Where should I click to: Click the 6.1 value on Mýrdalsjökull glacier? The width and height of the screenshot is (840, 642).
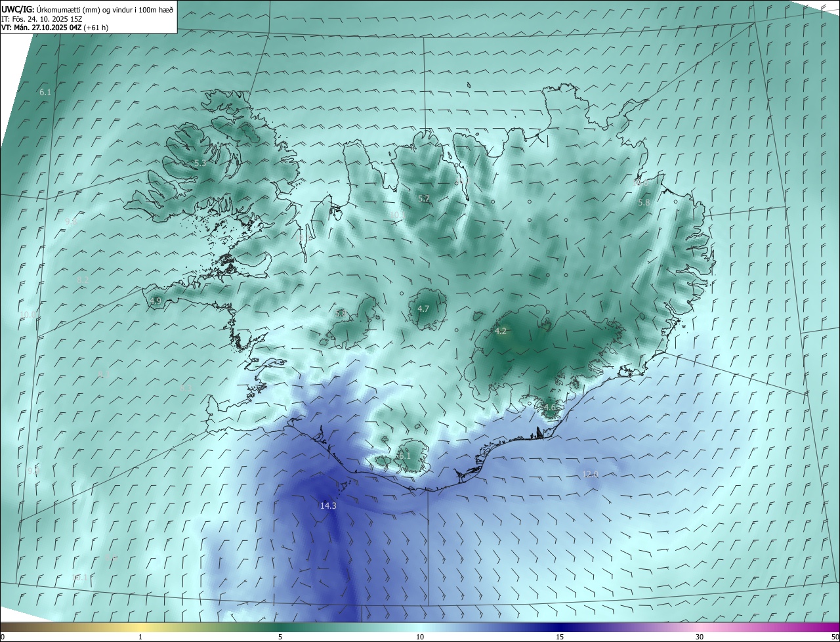[x=404, y=456]
